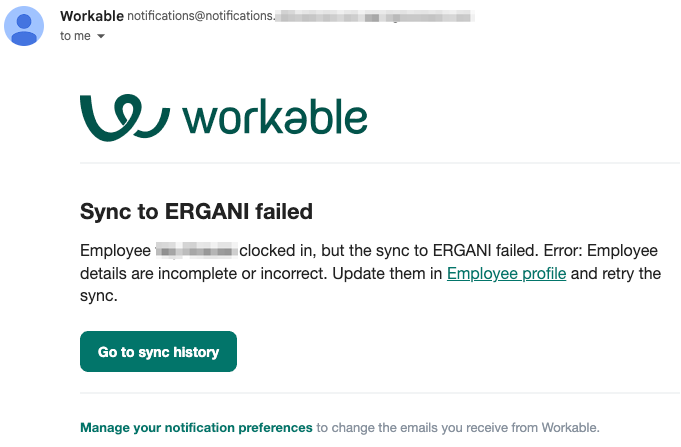The width and height of the screenshot is (681, 447).
Task: Open Manage your notification preferences link
Action: click(196, 427)
